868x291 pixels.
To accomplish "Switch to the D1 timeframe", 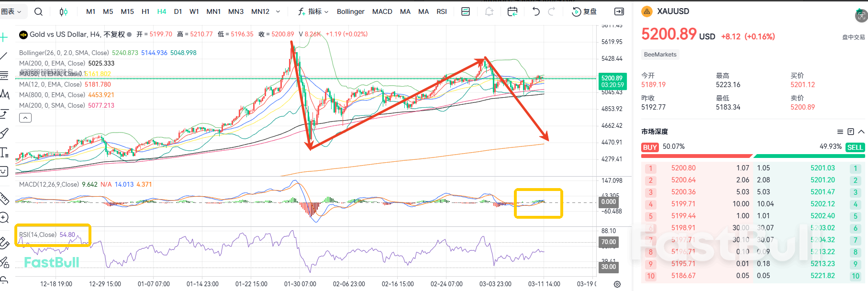I will click(178, 11).
